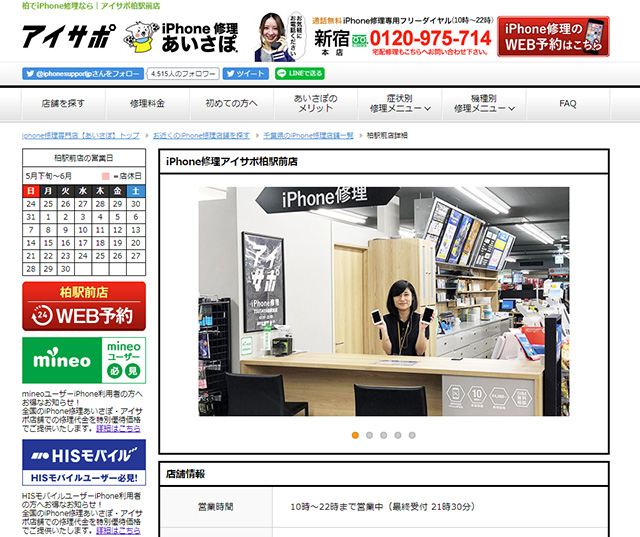This screenshot has width=640, height=537.
Task: Click the ツイート button
Action: (246, 74)
